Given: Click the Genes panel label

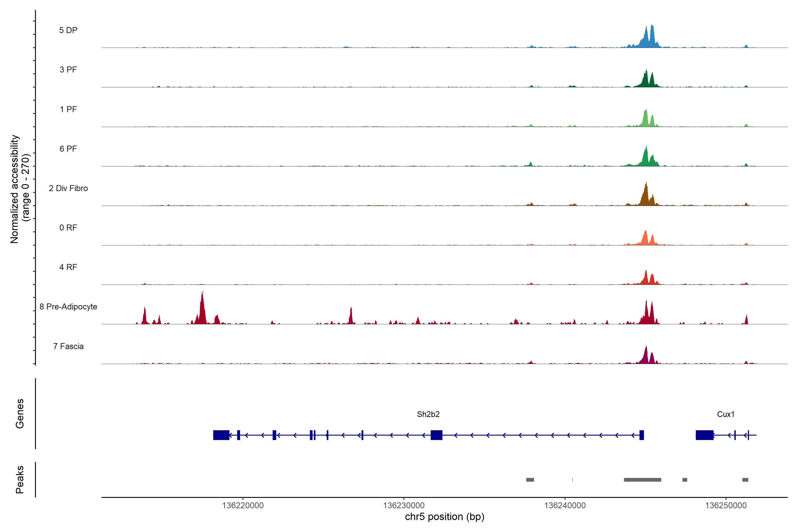Looking at the screenshot, I should 20,414.
